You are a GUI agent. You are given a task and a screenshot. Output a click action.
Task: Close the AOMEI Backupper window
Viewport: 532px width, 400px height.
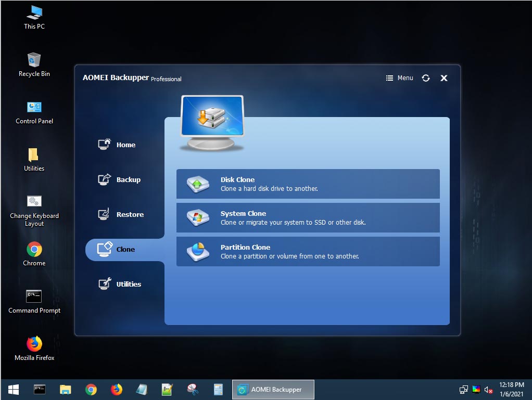pyautogui.click(x=444, y=78)
